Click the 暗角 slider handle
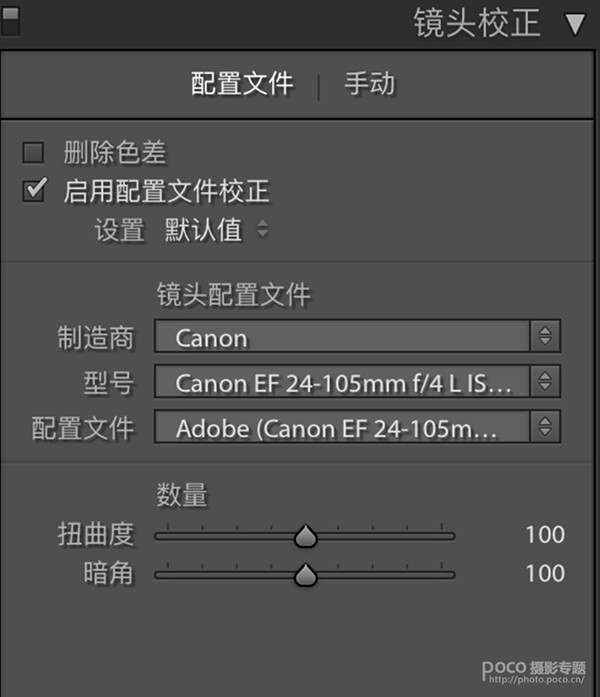Image resolution: width=600 pixels, height=697 pixels. [x=306, y=575]
